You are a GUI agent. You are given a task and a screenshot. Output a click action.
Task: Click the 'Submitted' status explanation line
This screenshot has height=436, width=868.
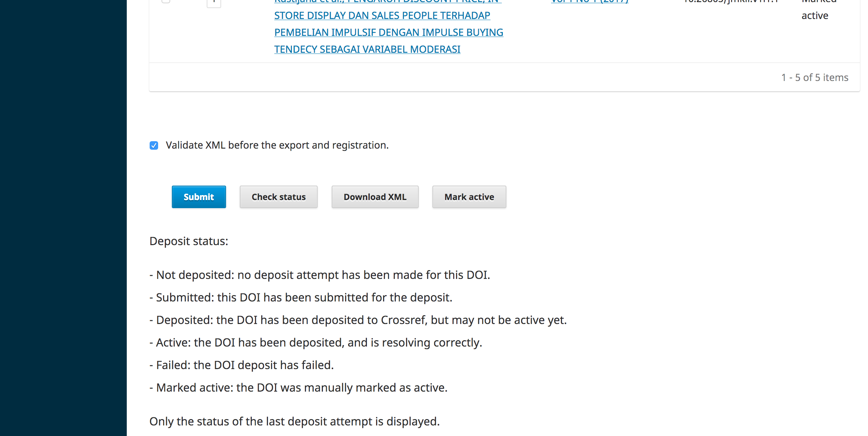pyautogui.click(x=301, y=298)
